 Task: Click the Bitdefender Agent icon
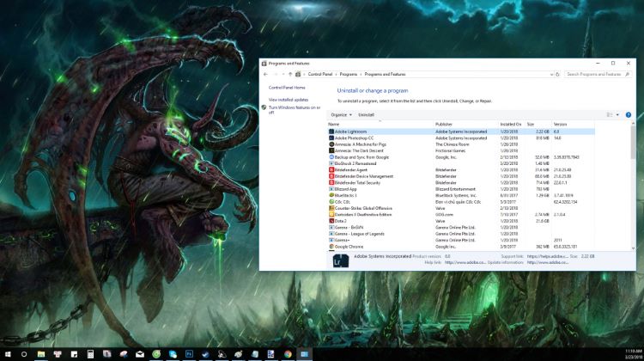point(331,170)
